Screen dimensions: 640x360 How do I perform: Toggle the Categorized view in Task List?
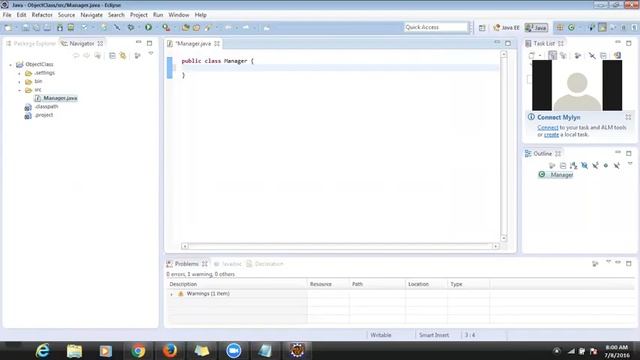552,56
